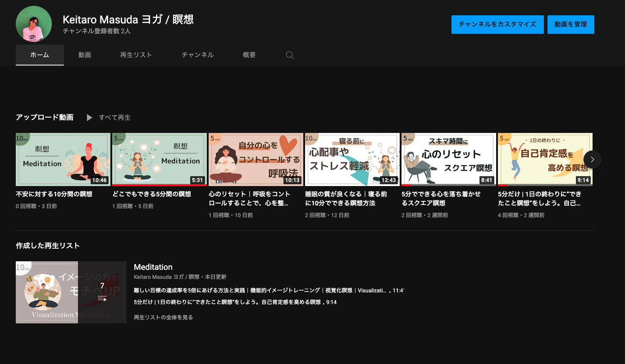Switch to the 動画 tab

click(85, 55)
